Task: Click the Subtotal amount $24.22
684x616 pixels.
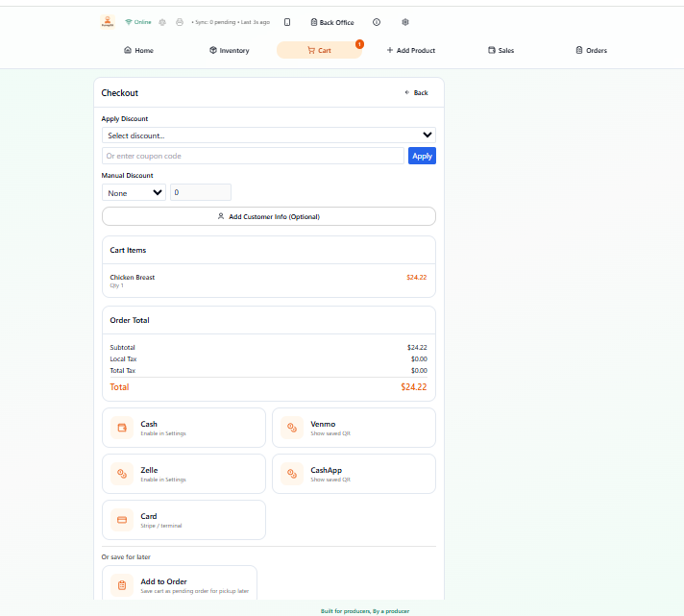Action: 417,347
